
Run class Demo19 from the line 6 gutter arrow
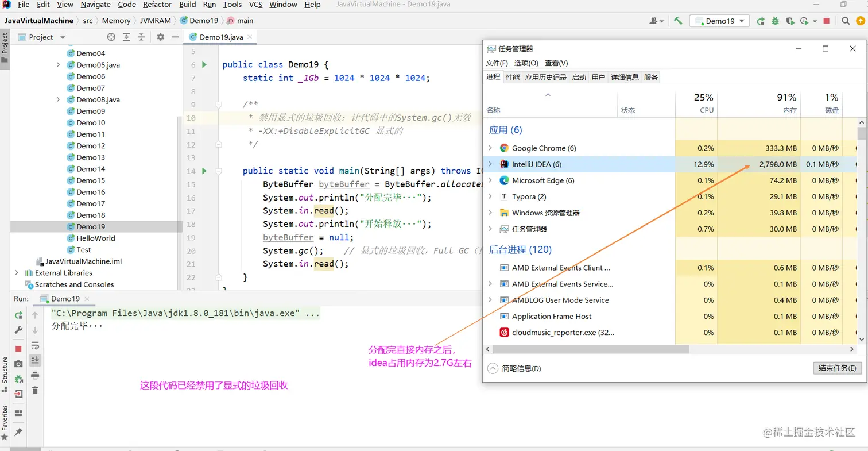pyautogui.click(x=204, y=64)
